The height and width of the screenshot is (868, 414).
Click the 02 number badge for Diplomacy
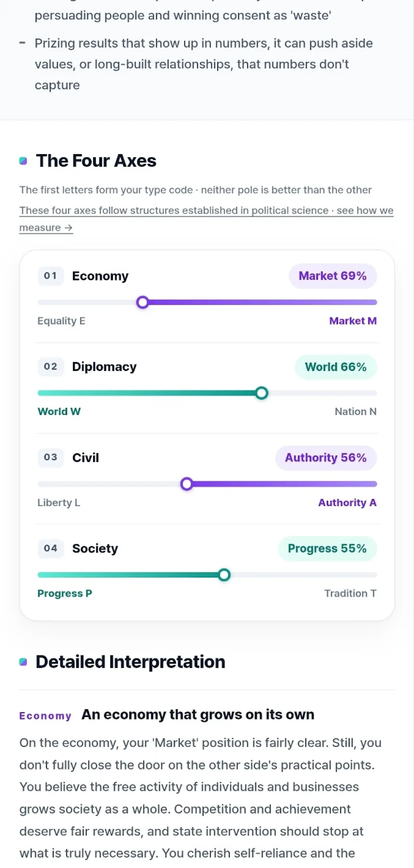50,367
